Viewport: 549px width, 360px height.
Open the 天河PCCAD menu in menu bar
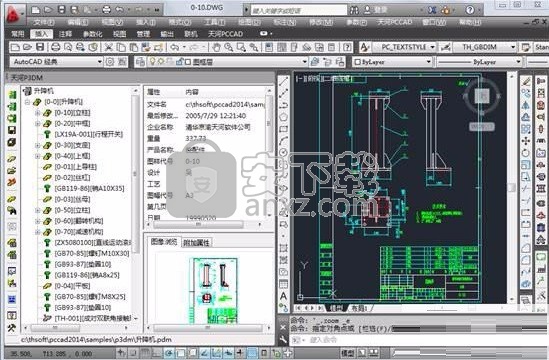(394, 22)
